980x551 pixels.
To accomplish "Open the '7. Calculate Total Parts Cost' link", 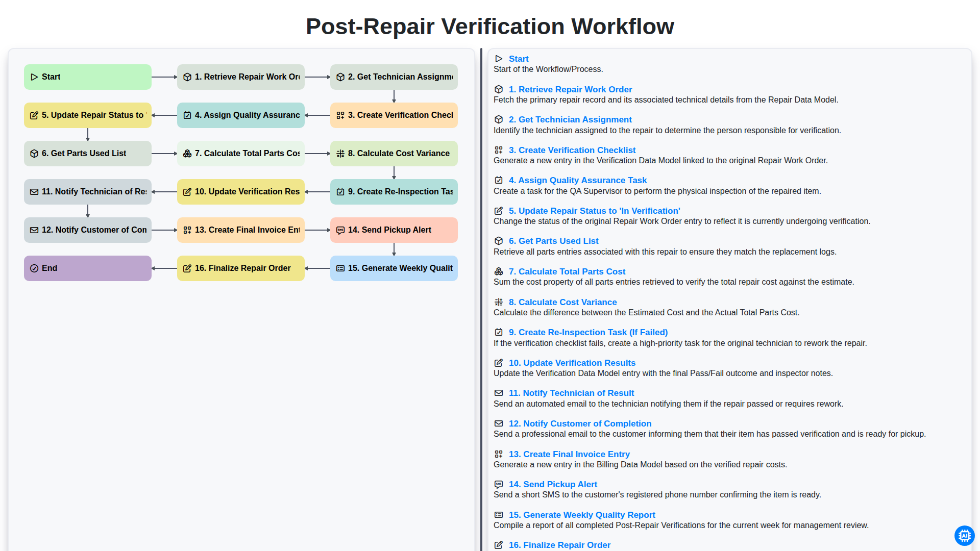I will point(567,271).
